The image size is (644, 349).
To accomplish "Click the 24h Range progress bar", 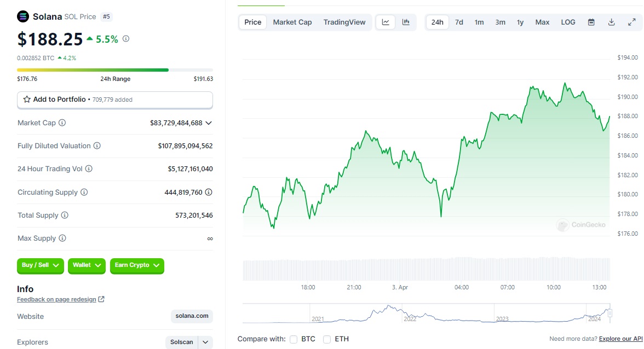I will (x=115, y=70).
